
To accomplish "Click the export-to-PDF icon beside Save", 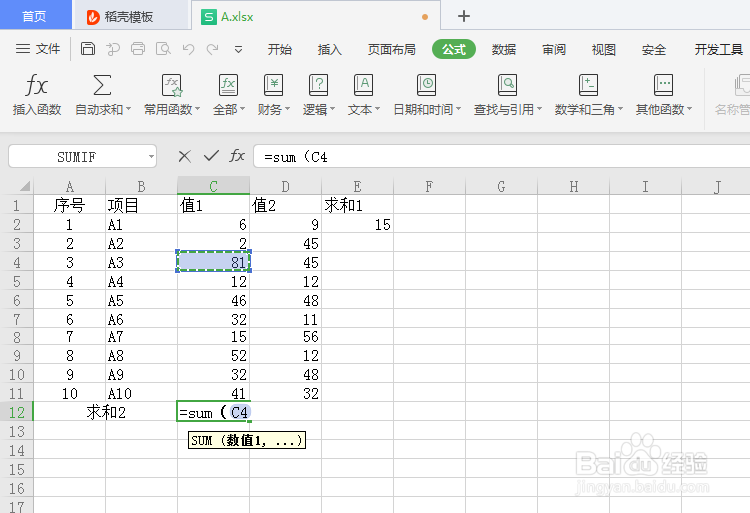I will click(113, 49).
